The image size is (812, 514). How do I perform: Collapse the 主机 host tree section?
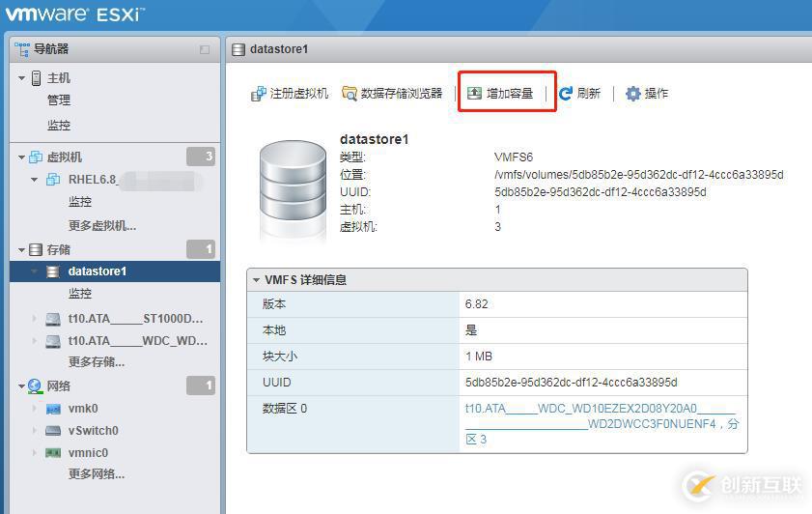(22, 78)
